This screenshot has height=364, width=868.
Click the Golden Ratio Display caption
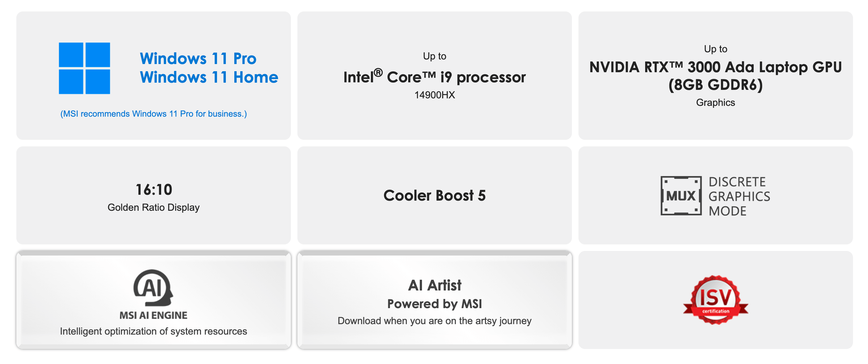(x=153, y=207)
